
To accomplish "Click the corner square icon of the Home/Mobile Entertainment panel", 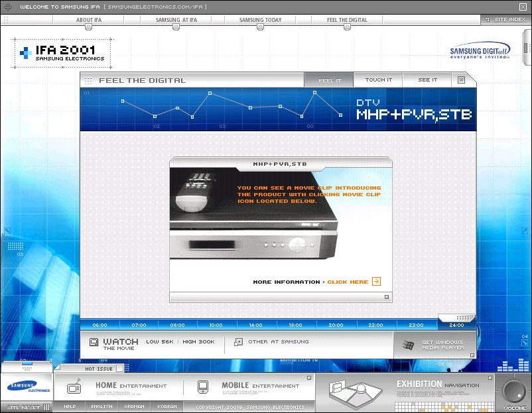I will tap(309, 378).
